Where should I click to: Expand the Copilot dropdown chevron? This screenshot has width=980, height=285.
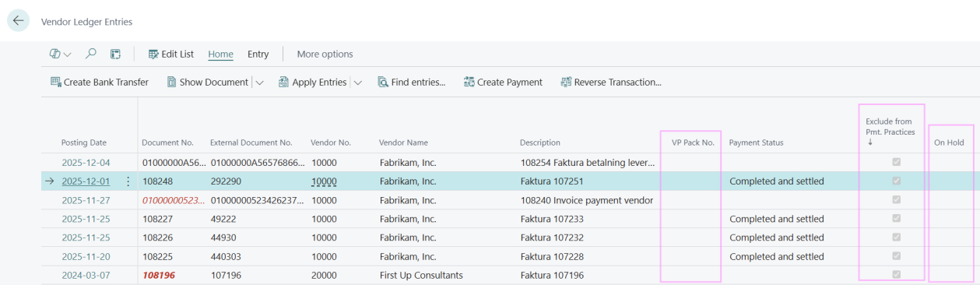(x=68, y=55)
